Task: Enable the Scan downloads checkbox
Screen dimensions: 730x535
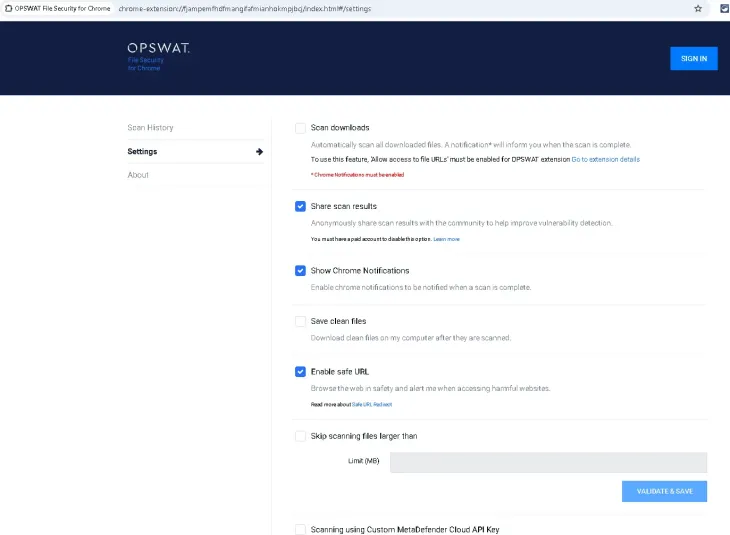Action: 301,128
